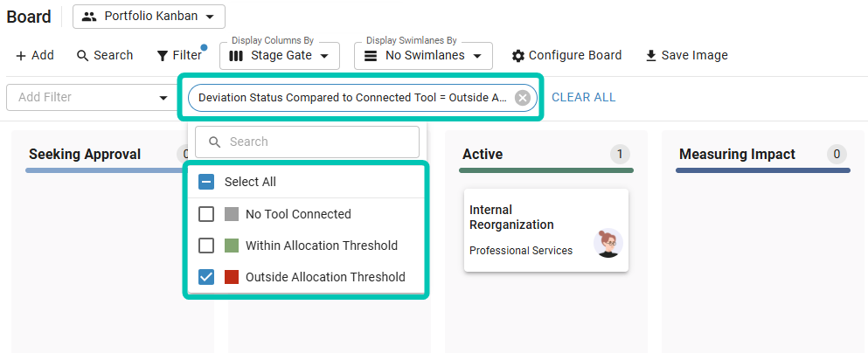Click the CLEAR ALL link
Viewport: 868px width, 353px height.
coord(584,98)
